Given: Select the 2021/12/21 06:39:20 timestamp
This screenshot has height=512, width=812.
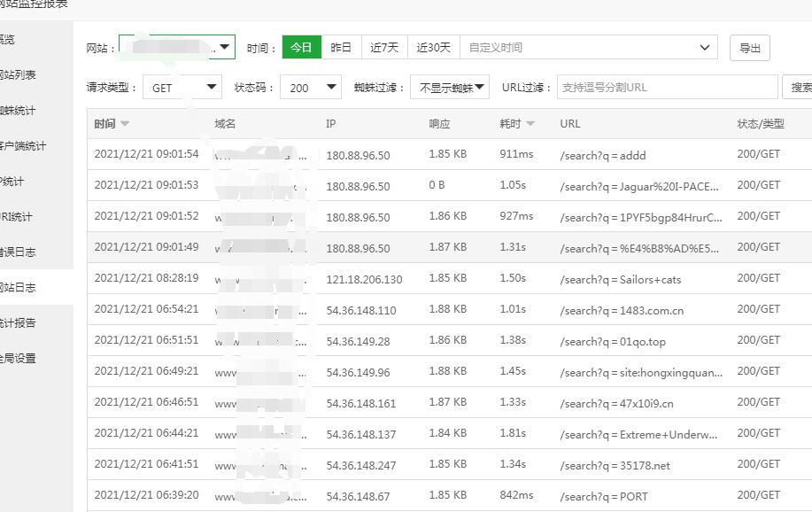Looking at the screenshot, I should coord(146,495).
